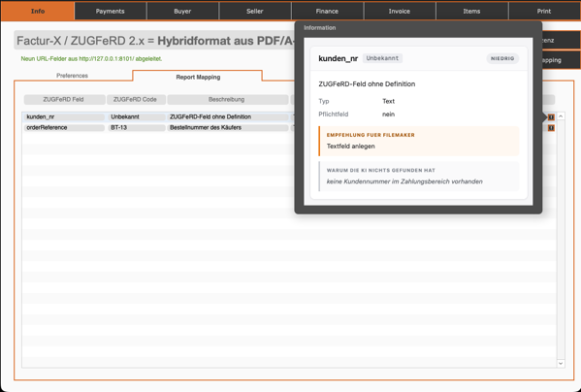This screenshot has width=581, height=392.
Task: Select the Info tab
Action: (38, 11)
